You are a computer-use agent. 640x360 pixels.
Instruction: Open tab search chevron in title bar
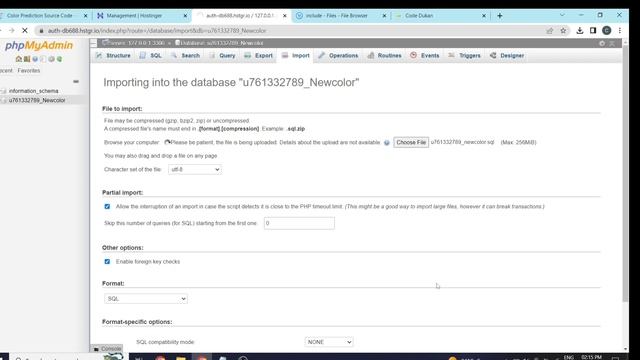click(562, 15)
